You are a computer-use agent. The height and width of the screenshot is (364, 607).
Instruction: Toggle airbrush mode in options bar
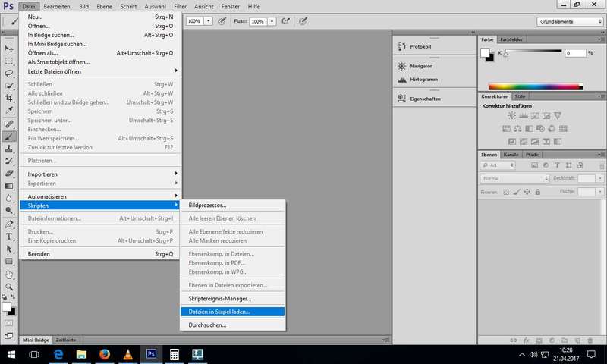(286, 21)
